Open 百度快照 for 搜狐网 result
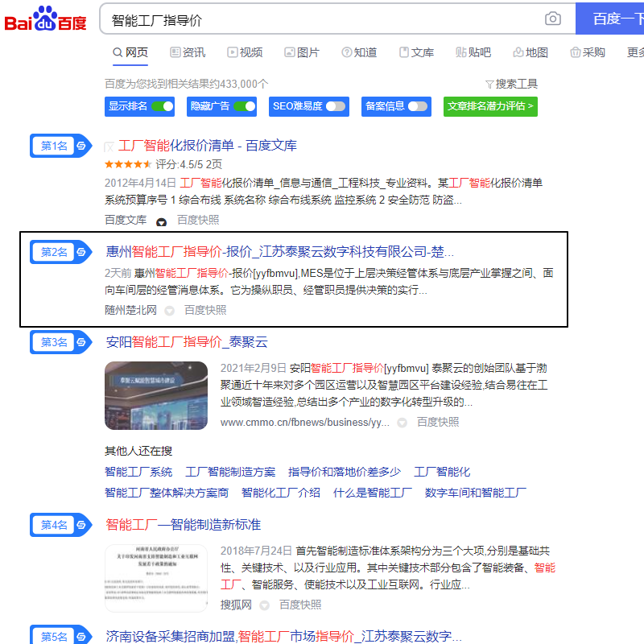 coord(300,605)
